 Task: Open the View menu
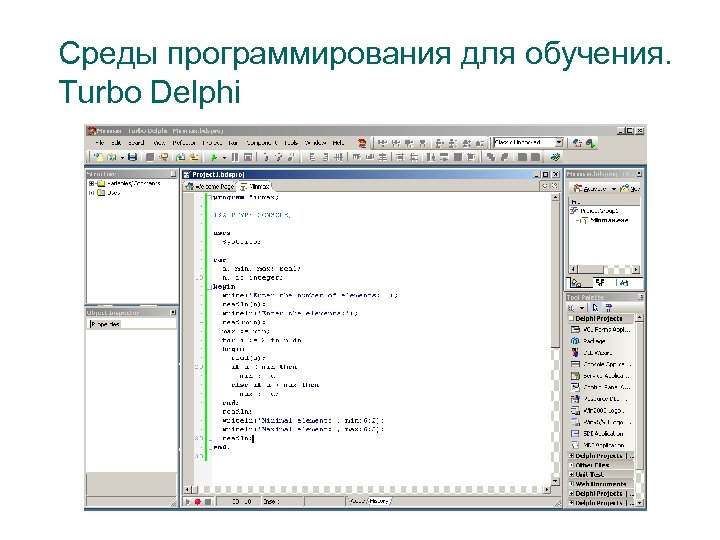coord(159,143)
